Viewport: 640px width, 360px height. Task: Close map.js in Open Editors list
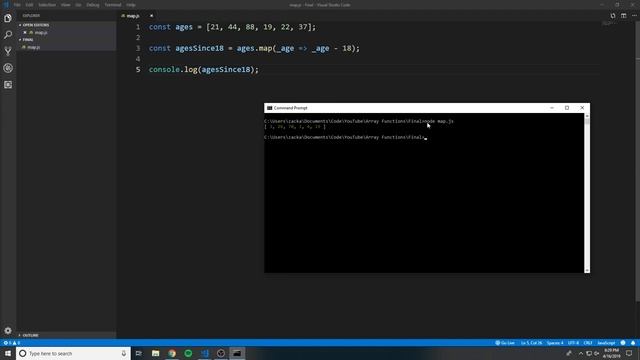24,32
